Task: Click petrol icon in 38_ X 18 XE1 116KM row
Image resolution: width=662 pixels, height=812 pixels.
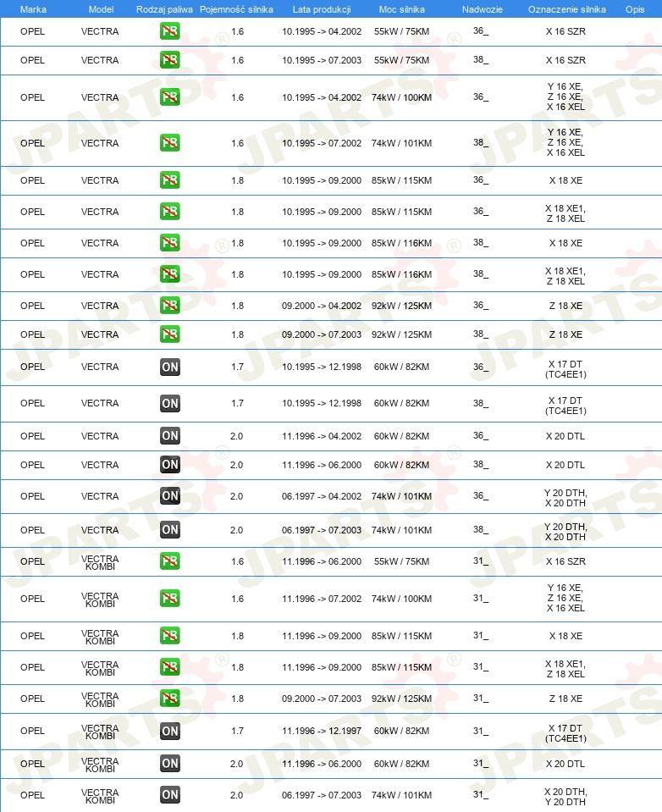Action: [170, 274]
